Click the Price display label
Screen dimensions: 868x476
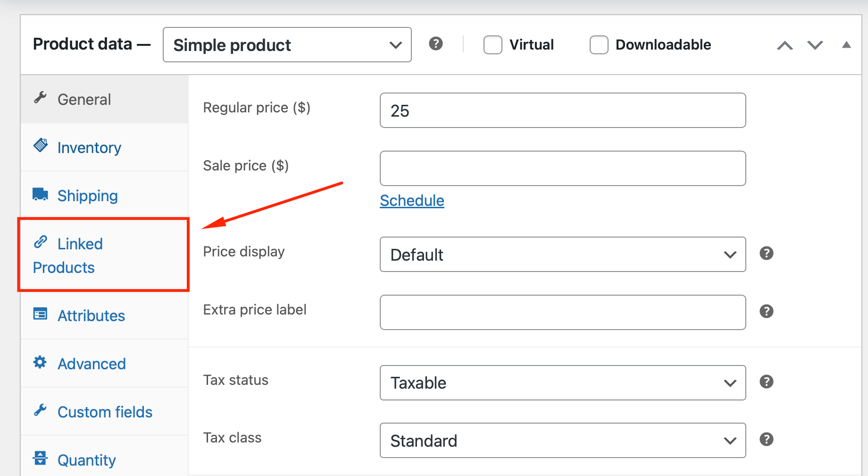(x=244, y=252)
